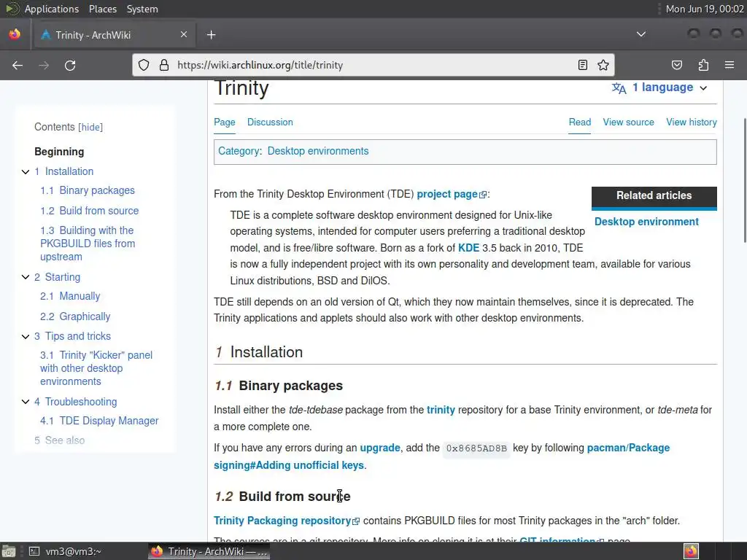Jump to 1.1 Binary packages in Contents
747x560 pixels.
coord(88,190)
